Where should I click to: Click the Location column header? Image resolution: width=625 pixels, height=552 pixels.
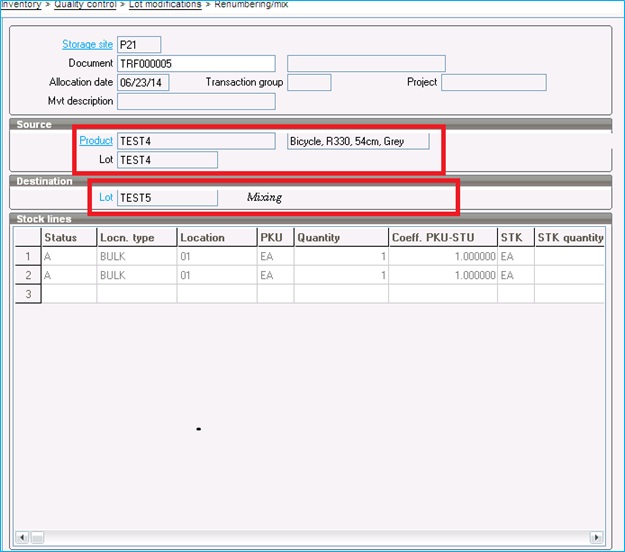pos(217,238)
